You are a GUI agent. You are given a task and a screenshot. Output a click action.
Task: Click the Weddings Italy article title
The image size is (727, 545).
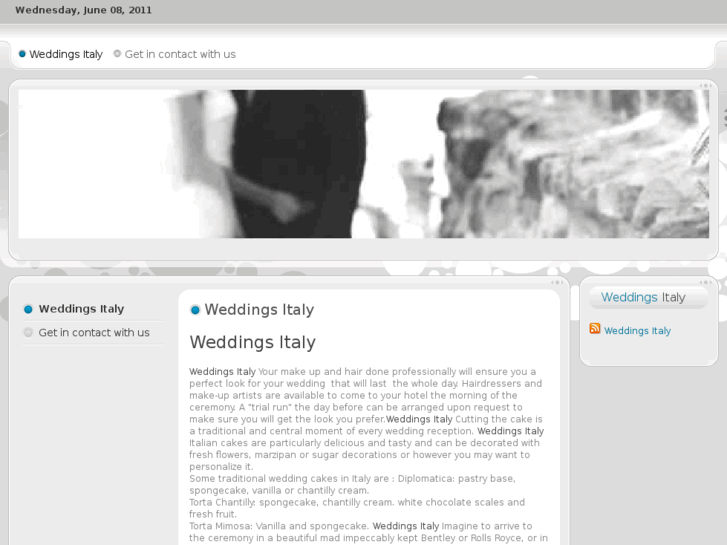(x=259, y=309)
